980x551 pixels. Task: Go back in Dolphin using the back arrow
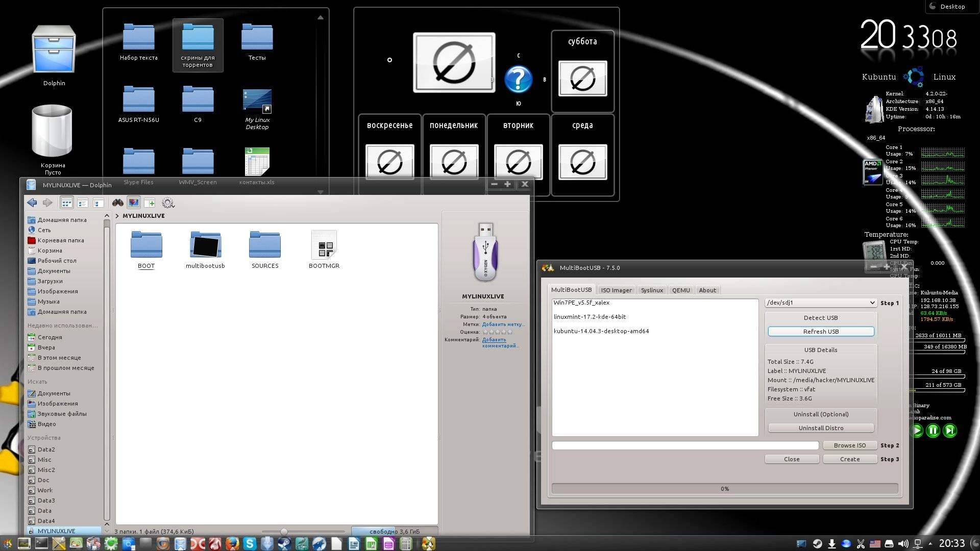point(32,203)
